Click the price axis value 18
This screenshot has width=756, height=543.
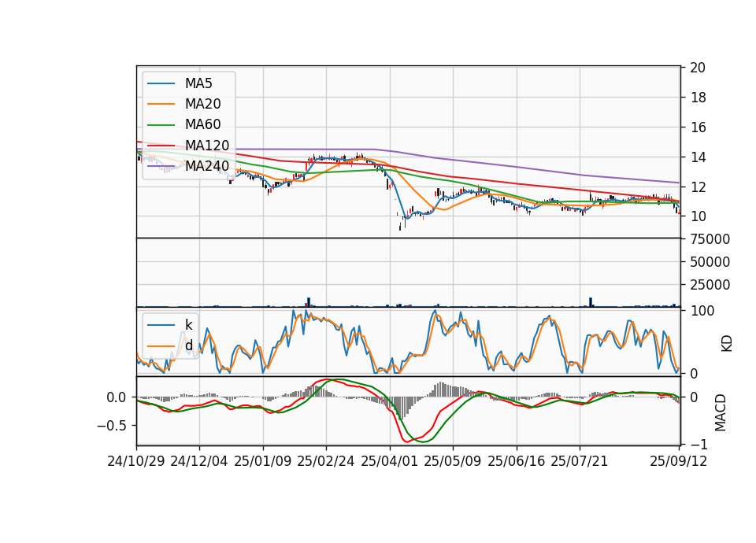click(x=698, y=98)
